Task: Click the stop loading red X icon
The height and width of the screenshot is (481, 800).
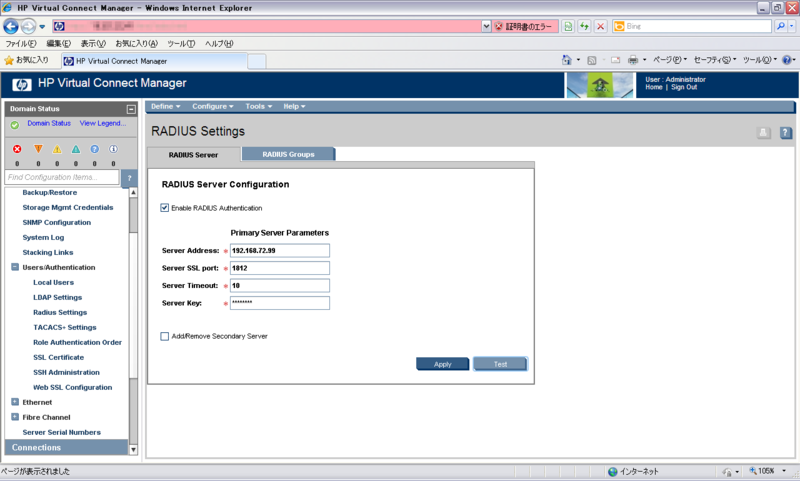Action: pos(601,26)
